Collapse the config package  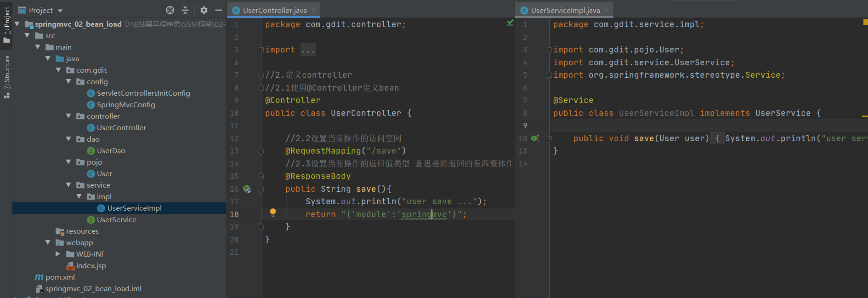(68, 81)
